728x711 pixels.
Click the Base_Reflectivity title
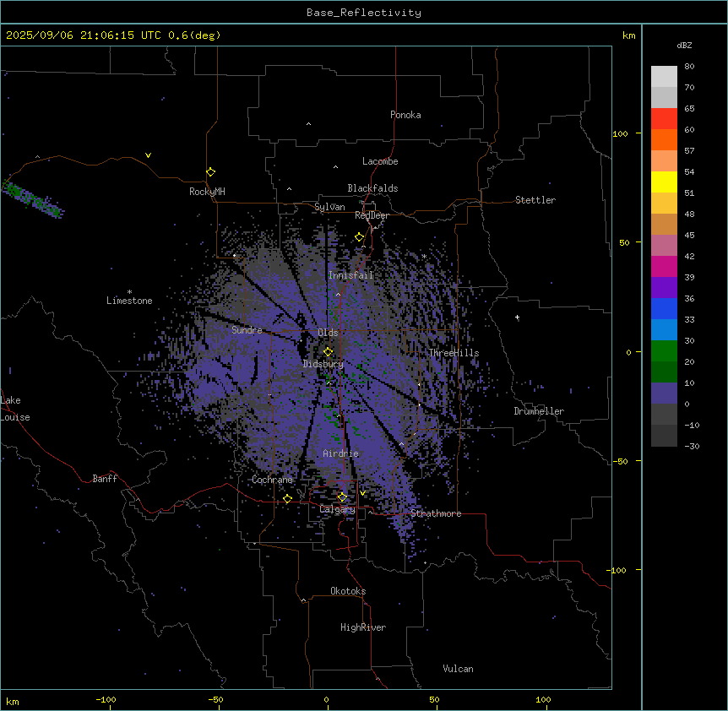364,13
